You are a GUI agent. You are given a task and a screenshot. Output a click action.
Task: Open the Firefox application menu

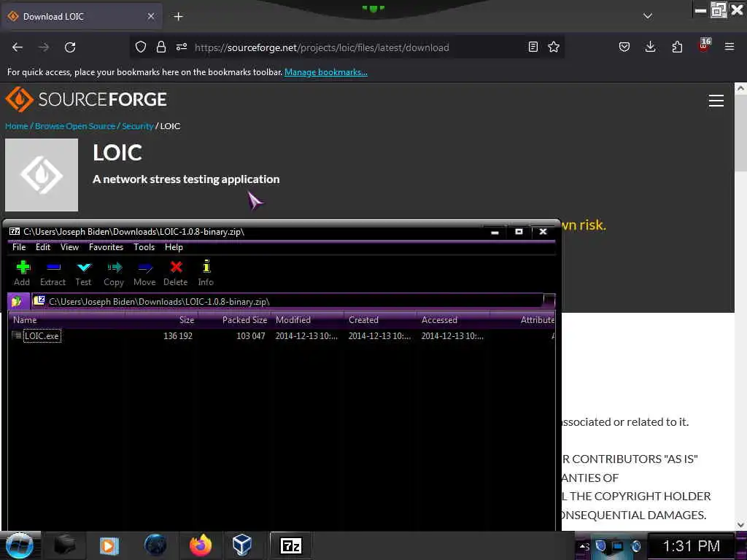point(729,47)
